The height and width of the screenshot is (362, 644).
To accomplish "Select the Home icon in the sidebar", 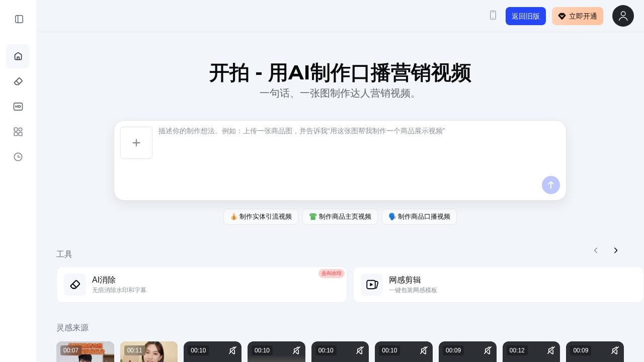I will 18,56.
